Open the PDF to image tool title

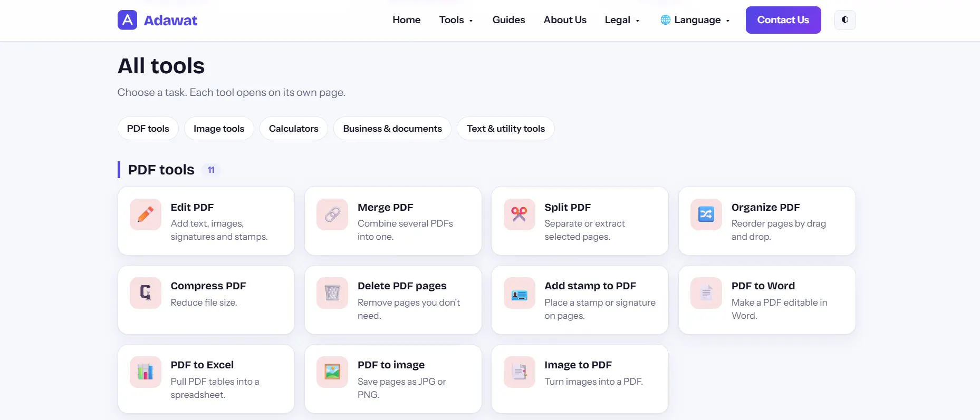pos(391,365)
